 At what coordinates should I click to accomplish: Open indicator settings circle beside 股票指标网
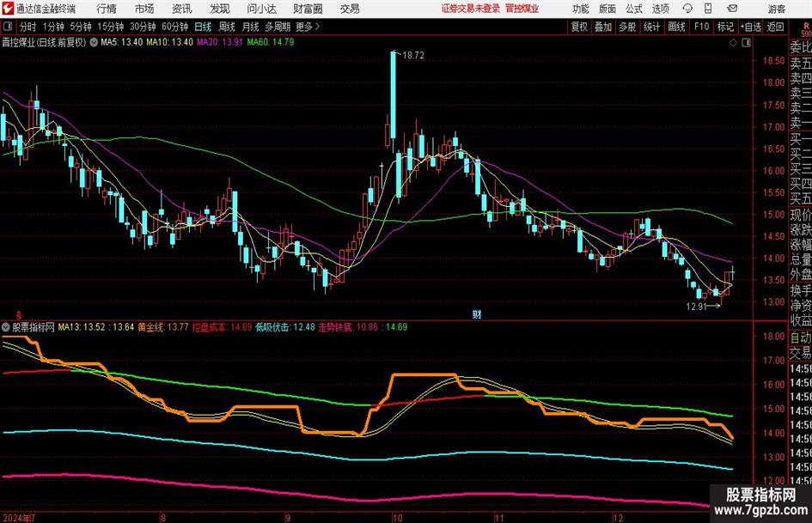click(x=6, y=327)
